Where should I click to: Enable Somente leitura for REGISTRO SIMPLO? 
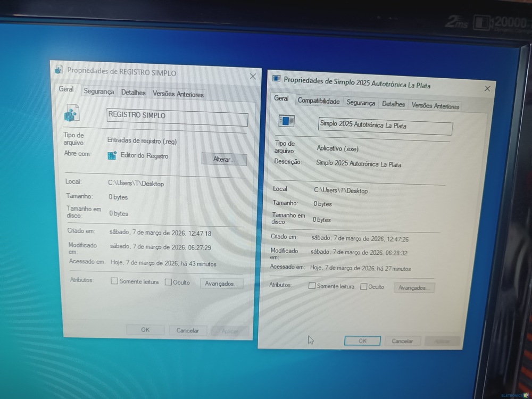pos(114,281)
